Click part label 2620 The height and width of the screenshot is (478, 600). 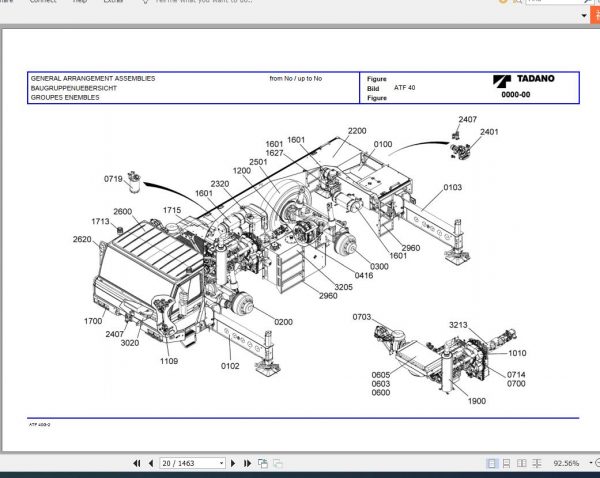82,239
